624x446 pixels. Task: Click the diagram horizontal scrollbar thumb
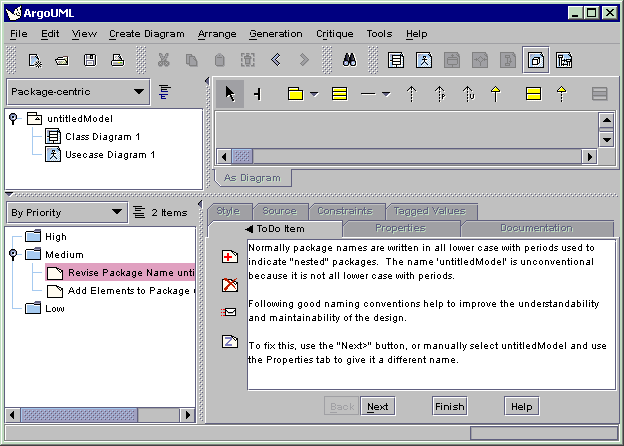(x=242, y=156)
